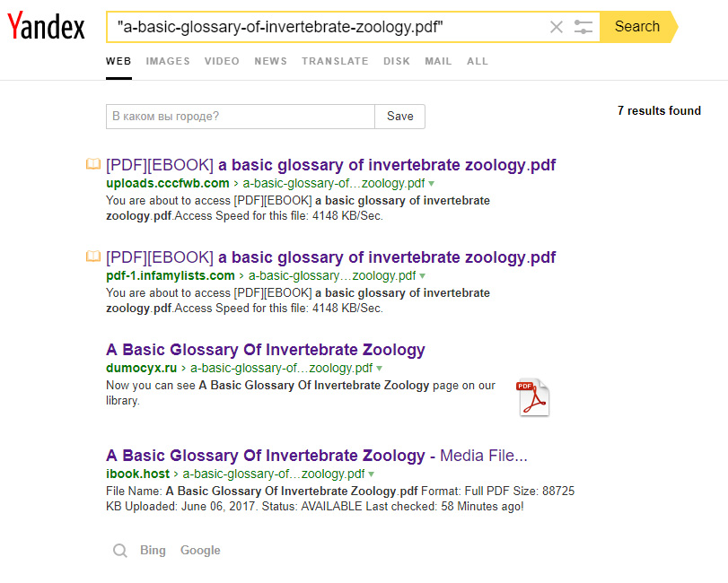Click the magnifier icon near Bing
This screenshot has width=728, height=583.
[119, 551]
